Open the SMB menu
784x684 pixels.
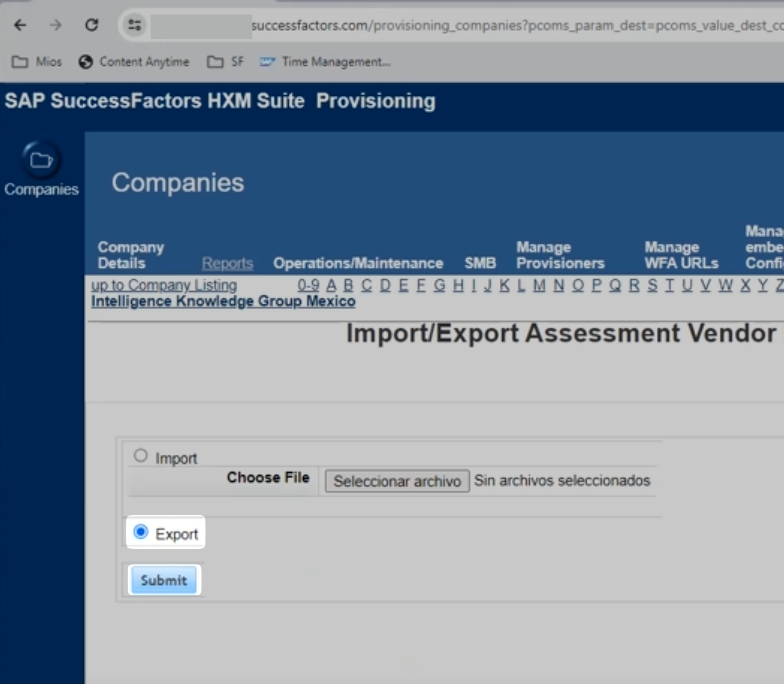[480, 263]
